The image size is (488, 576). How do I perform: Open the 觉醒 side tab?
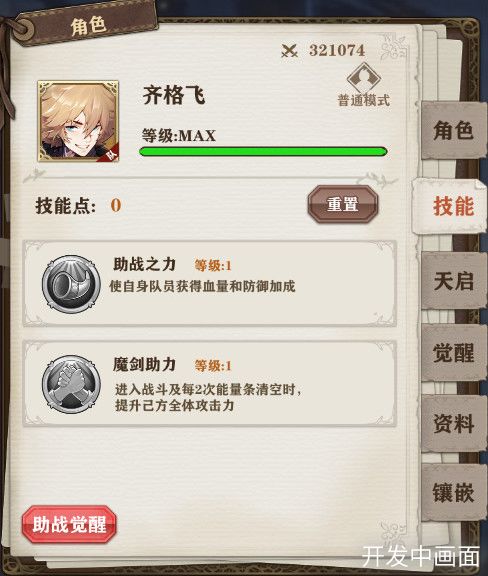point(453,353)
